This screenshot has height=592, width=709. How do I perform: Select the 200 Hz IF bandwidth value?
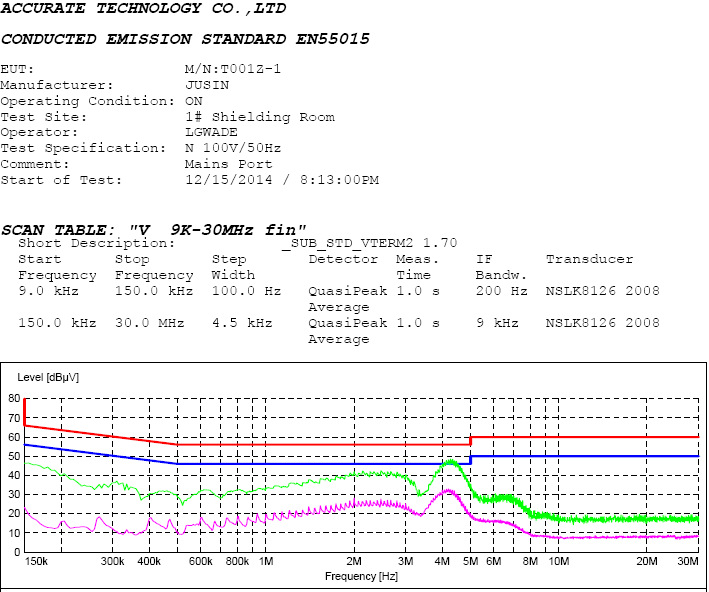(501, 291)
